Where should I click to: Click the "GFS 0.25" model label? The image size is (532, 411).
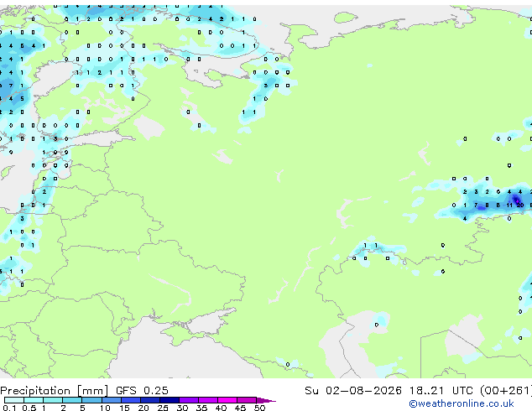pyautogui.click(x=142, y=391)
